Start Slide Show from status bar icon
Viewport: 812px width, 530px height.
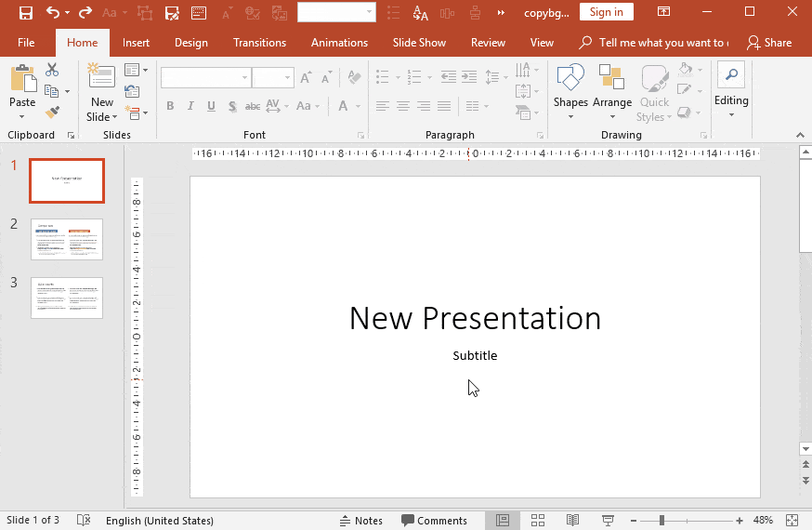click(608, 520)
